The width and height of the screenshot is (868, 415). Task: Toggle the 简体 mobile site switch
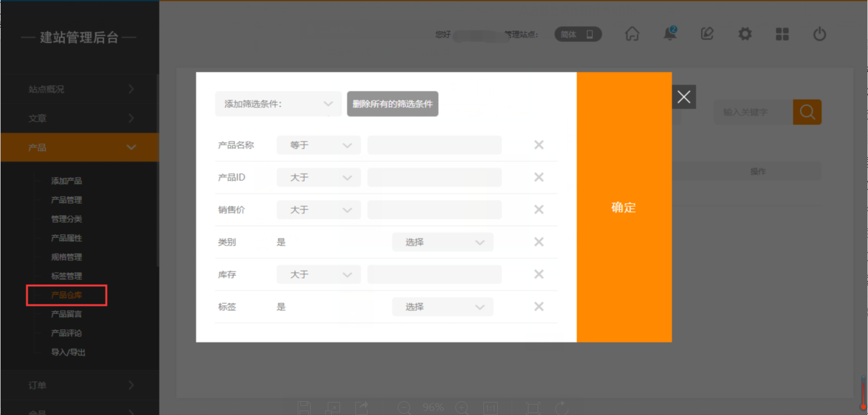[x=578, y=34]
